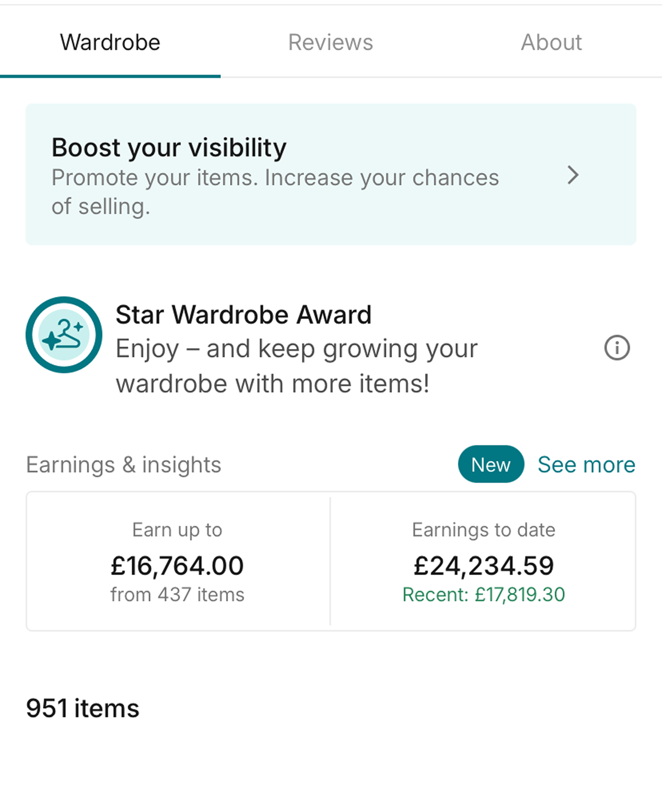This screenshot has height=812, width=662.
Task: Tap the Earnings & insights section heading
Action: 124,465
